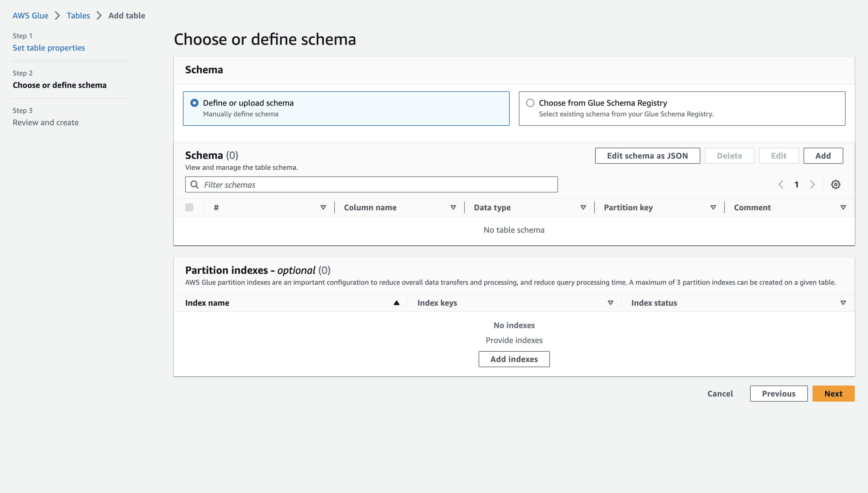Go to Set table properties step
868x493 pixels.
tap(49, 48)
